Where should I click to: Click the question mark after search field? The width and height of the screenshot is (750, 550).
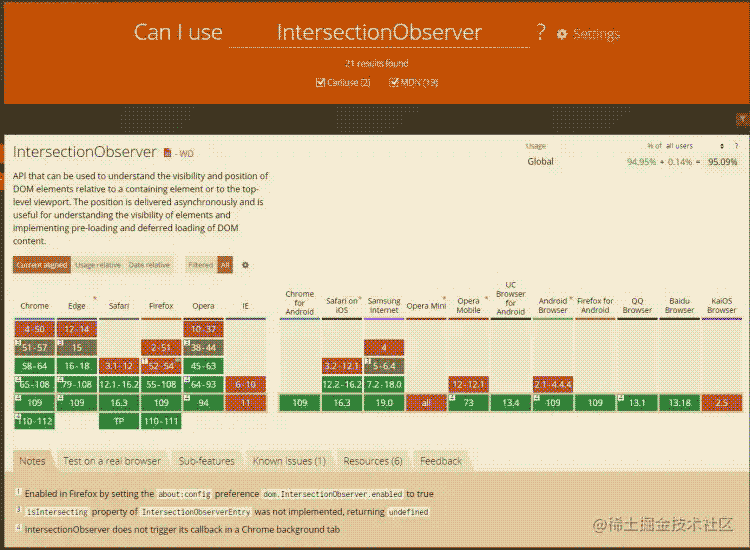pyautogui.click(x=540, y=32)
